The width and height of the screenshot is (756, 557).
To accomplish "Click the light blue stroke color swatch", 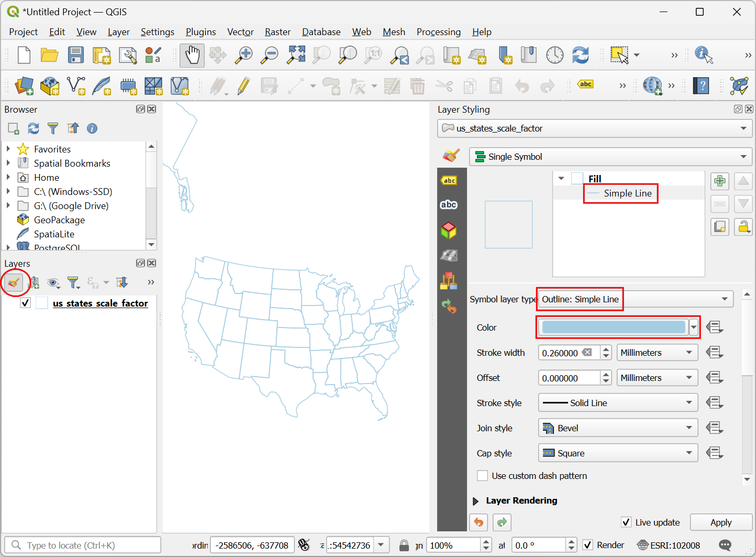I will coord(613,327).
